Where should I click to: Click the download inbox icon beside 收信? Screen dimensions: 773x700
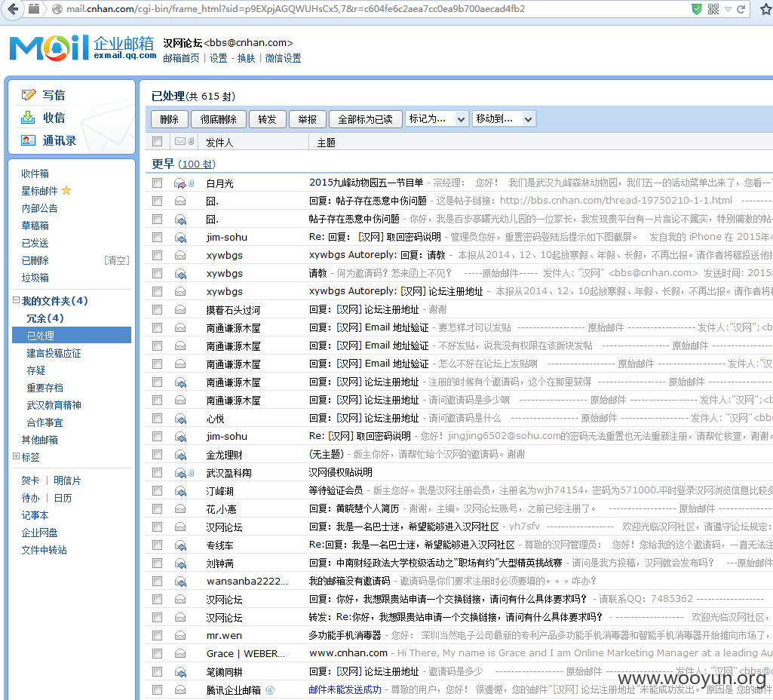pyautogui.click(x=28, y=118)
